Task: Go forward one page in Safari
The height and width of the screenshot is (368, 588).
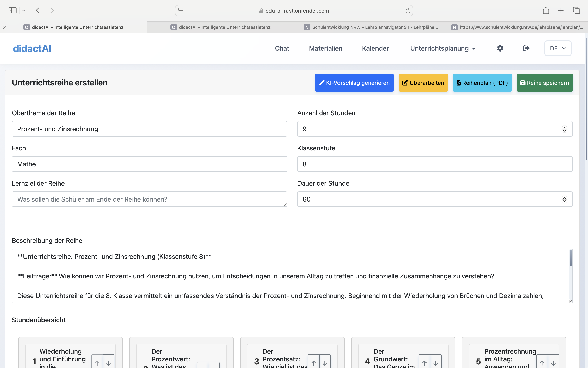Action: click(52, 10)
